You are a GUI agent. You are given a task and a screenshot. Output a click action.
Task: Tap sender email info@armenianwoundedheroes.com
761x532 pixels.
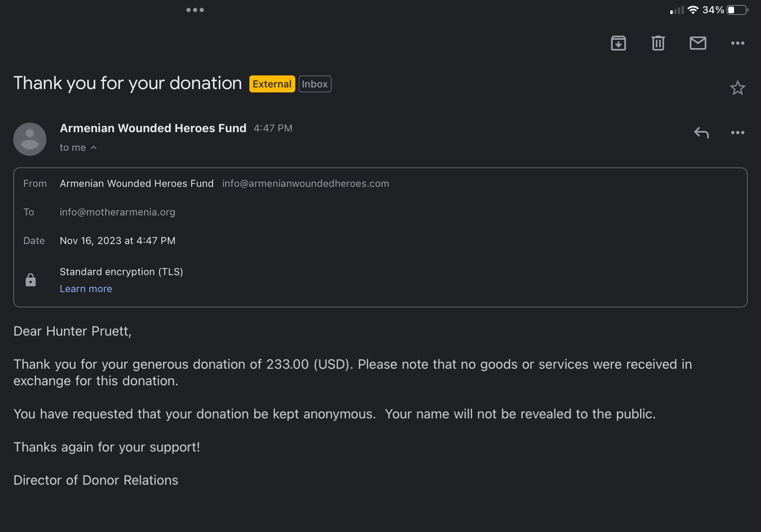pyautogui.click(x=305, y=184)
